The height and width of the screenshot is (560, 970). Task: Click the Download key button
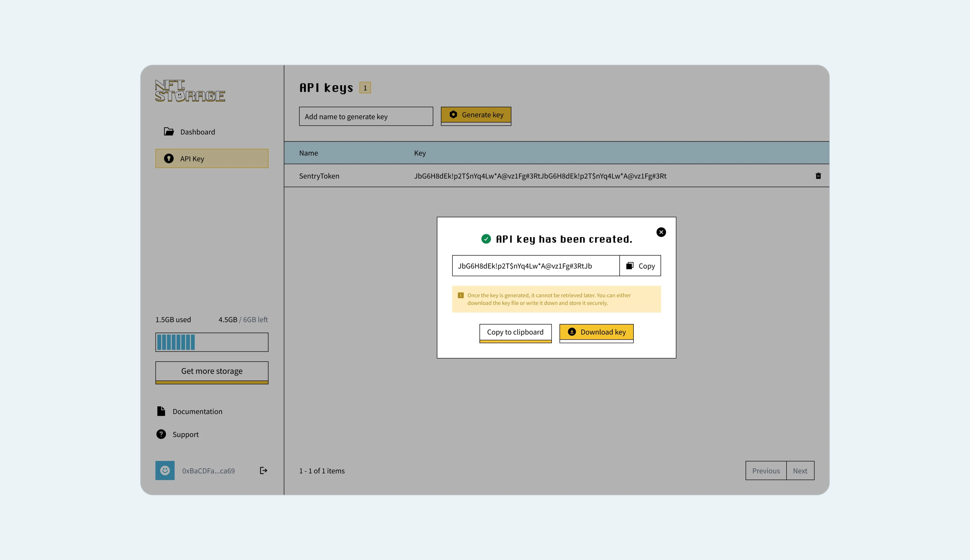[x=597, y=333]
